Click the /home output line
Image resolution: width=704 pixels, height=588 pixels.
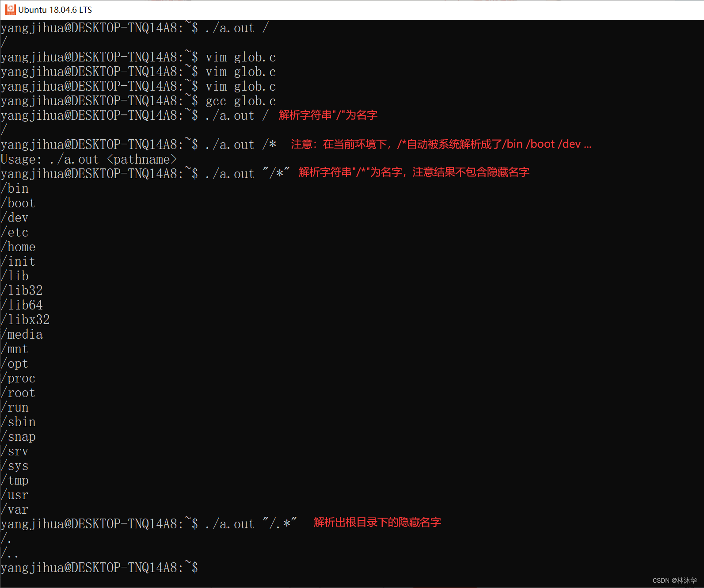[x=18, y=247]
